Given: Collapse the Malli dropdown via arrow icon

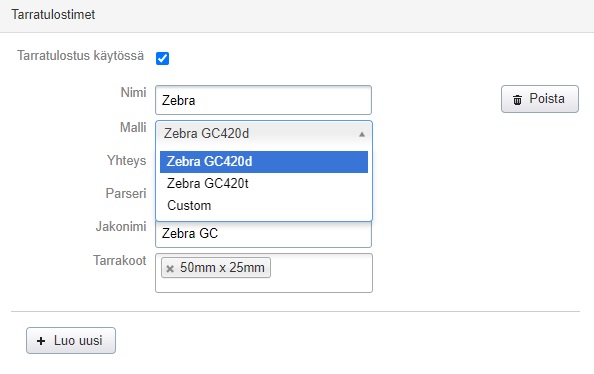Looking at the screenshot, I should point(362,134).
